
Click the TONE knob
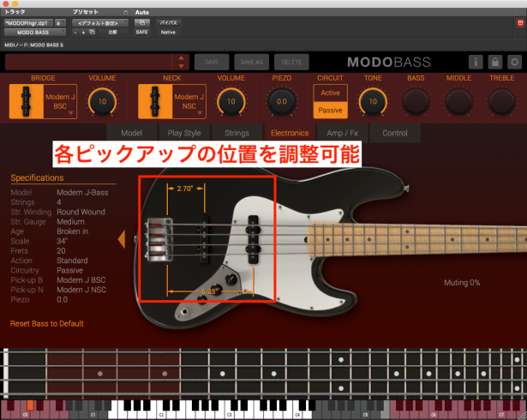tap(373, 101)
